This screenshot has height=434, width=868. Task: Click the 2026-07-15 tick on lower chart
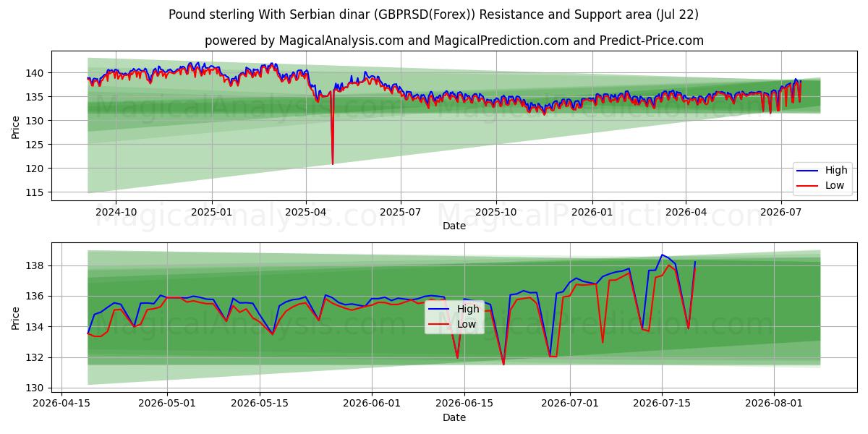662,405
